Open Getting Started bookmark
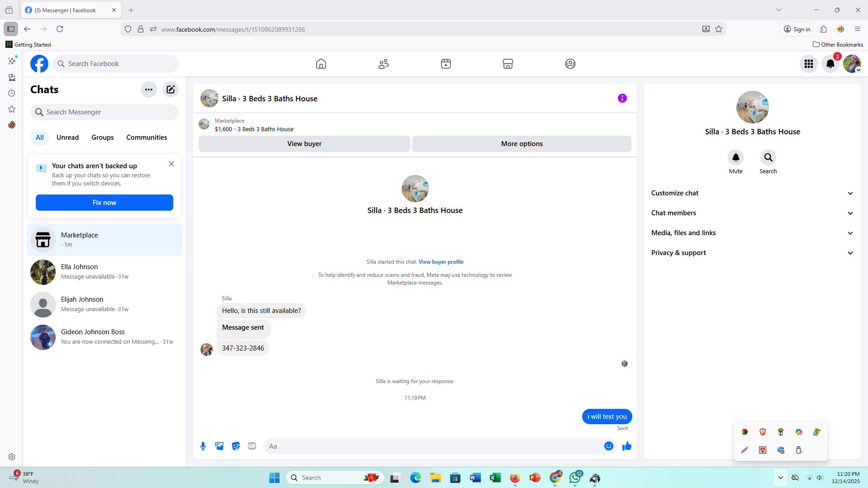Viewport: 868px width, 488px height. [x=28, y=44]
